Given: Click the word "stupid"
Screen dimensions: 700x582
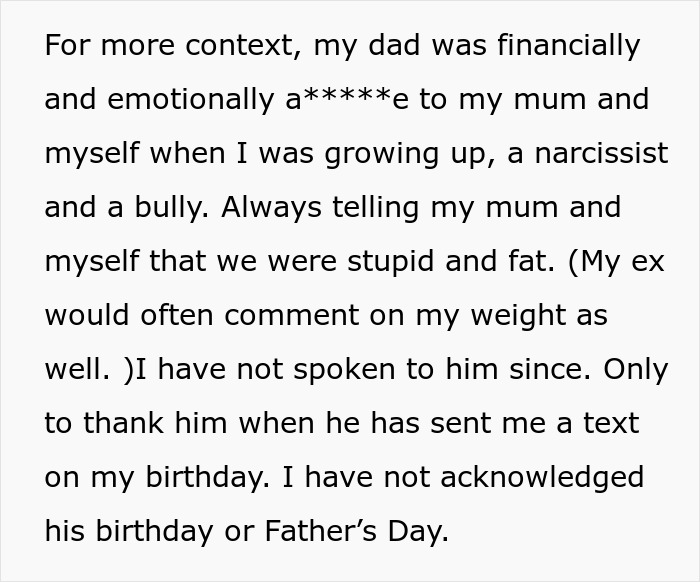Looking at the screenshot, I should (392, 262).
